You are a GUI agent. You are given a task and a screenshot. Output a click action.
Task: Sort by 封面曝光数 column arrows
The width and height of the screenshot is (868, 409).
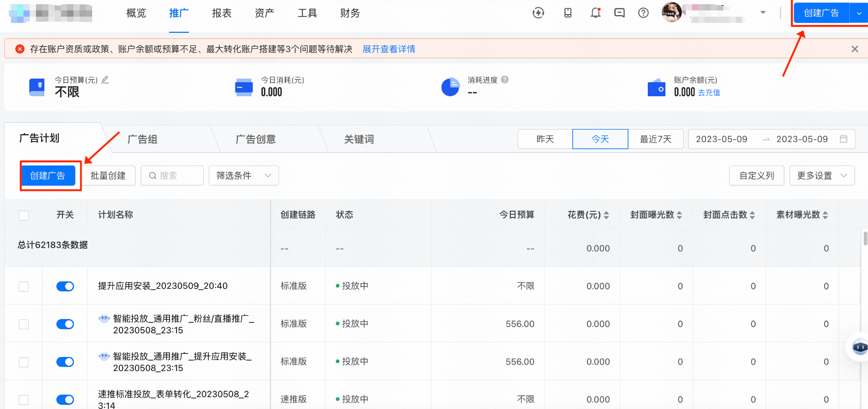click(680, 215)
